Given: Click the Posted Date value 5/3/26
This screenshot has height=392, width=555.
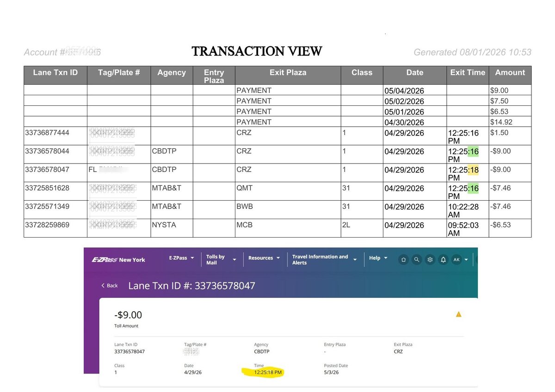Looking at the screenshot, I should click(331, 372).
